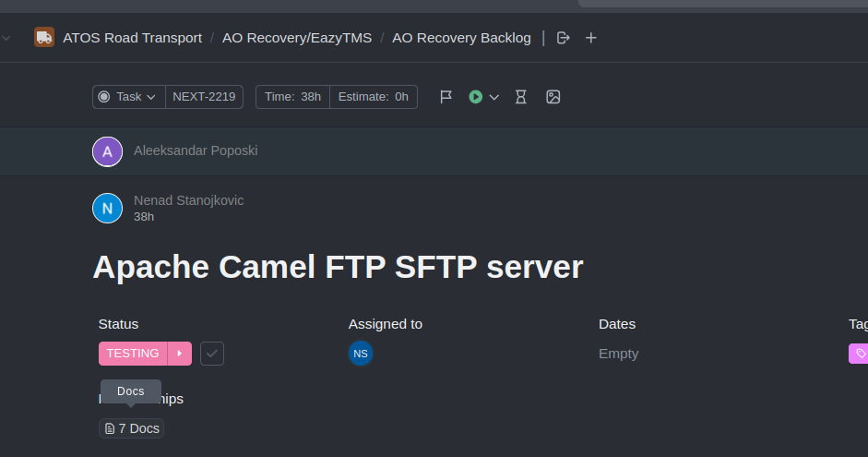Open AO Recovery Backlog list breadcrumb
This screenshot has width=868, height=457.
click(461, 38)
